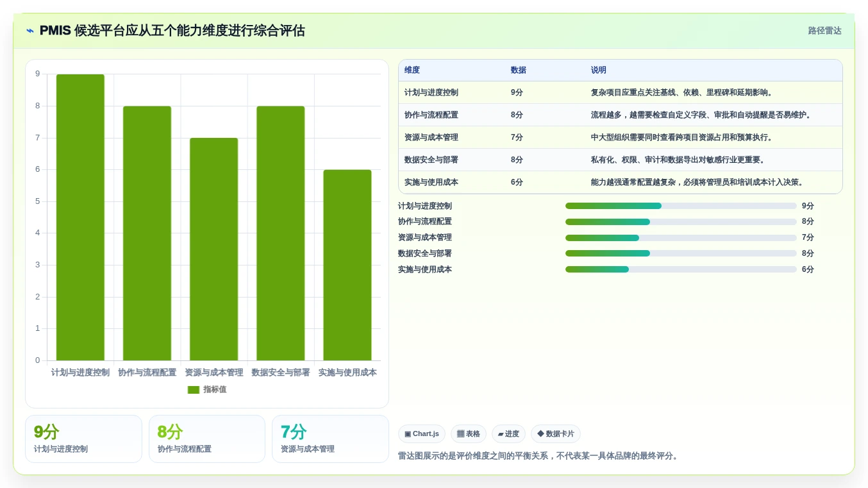Click the PMIS 候选平台 page title
Viewport: 868px width, 488px height.
tap(172, 31)
